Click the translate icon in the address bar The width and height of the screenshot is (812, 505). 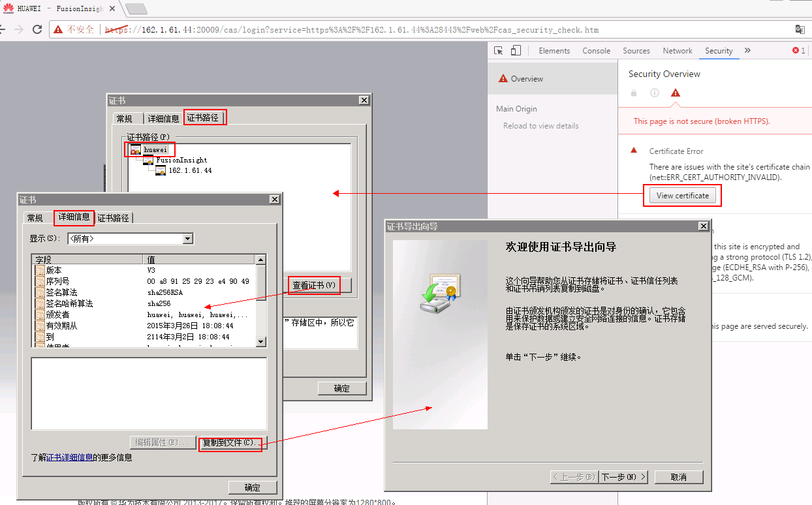[x=800, y=29]
